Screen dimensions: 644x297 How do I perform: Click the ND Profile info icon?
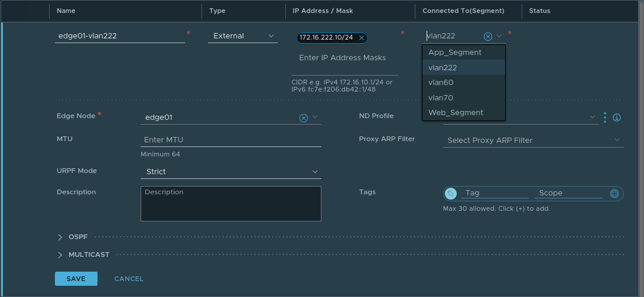click(617, 118)
